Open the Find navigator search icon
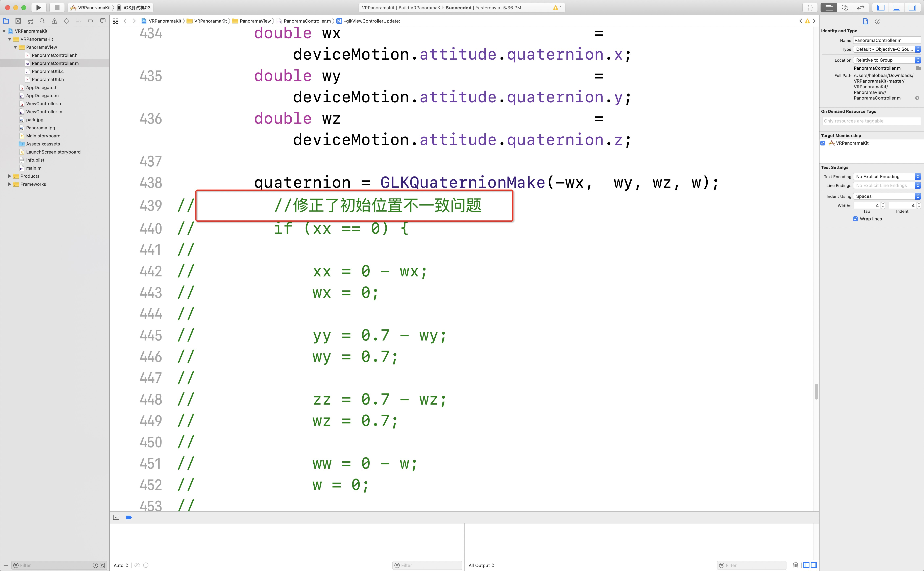Screen dimensions: 924x571 tap(42, 21)
